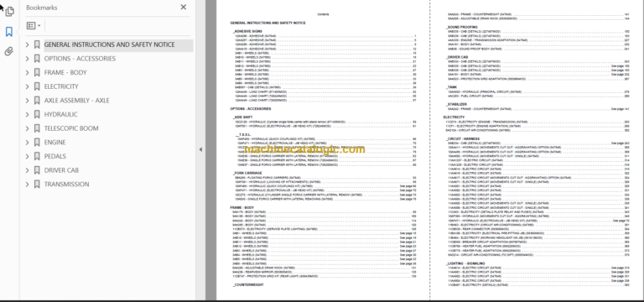Click bookmark icon beside PEDALS
Screen dimensions: 644x302
pos(37,157)
